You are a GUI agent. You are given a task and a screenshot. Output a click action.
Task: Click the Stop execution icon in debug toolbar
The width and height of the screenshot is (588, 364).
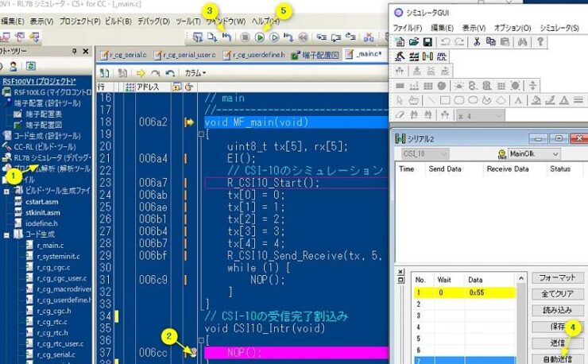245,37
